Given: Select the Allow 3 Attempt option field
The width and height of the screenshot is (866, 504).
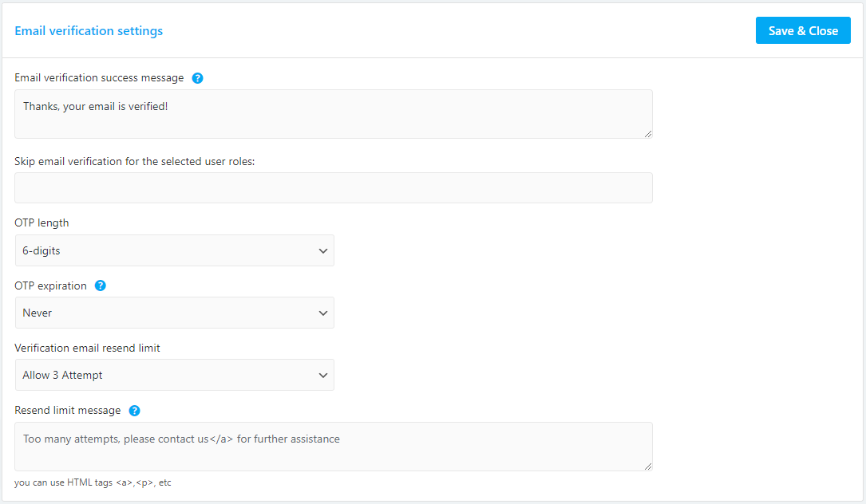Looking at the screenshot, I should (x=174, y=375).
